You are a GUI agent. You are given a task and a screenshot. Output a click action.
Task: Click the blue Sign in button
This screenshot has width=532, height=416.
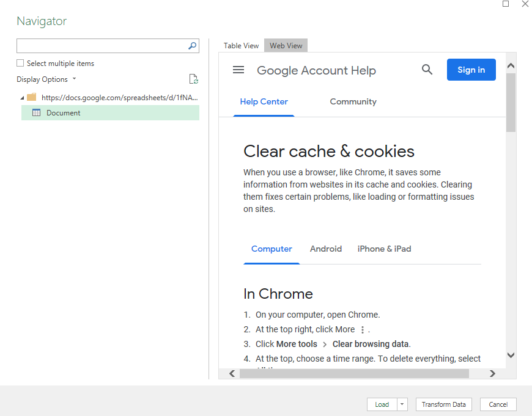tap(471, 70)
